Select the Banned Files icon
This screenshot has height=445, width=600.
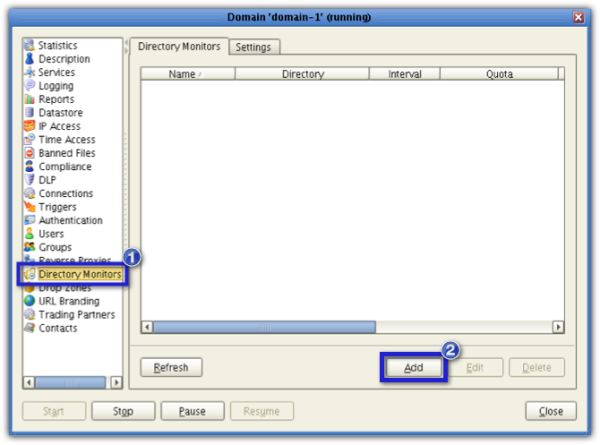coord(29,153)
